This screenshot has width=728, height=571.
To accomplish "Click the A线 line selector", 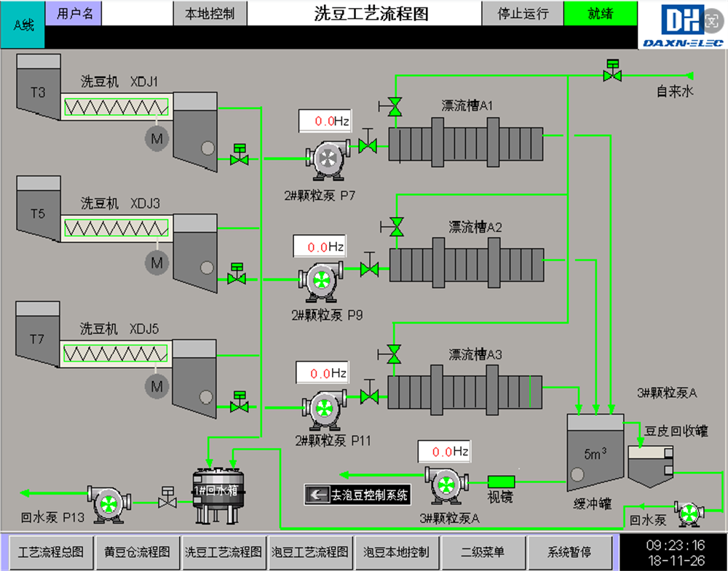I will click(23, 25).
